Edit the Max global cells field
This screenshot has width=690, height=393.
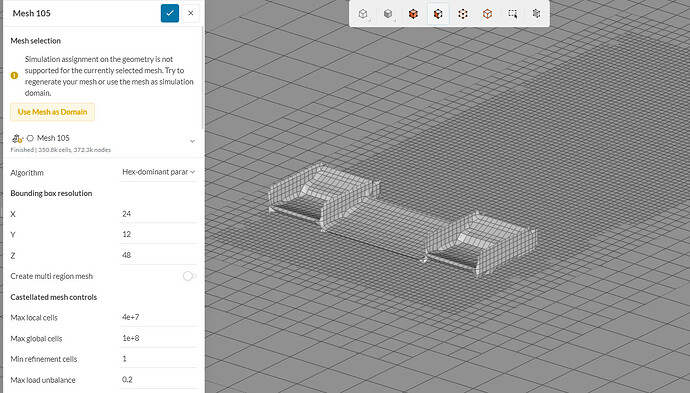[158, 338]
